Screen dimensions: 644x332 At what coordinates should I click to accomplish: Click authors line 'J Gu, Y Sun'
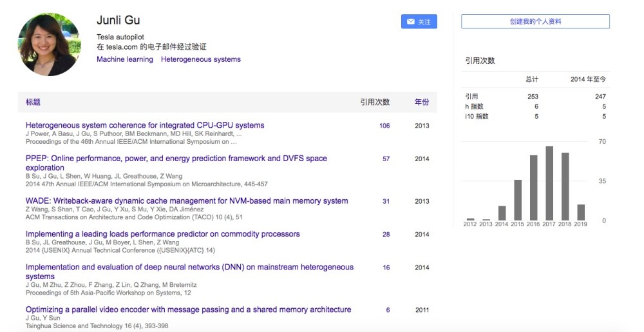[x=43, y=318]
